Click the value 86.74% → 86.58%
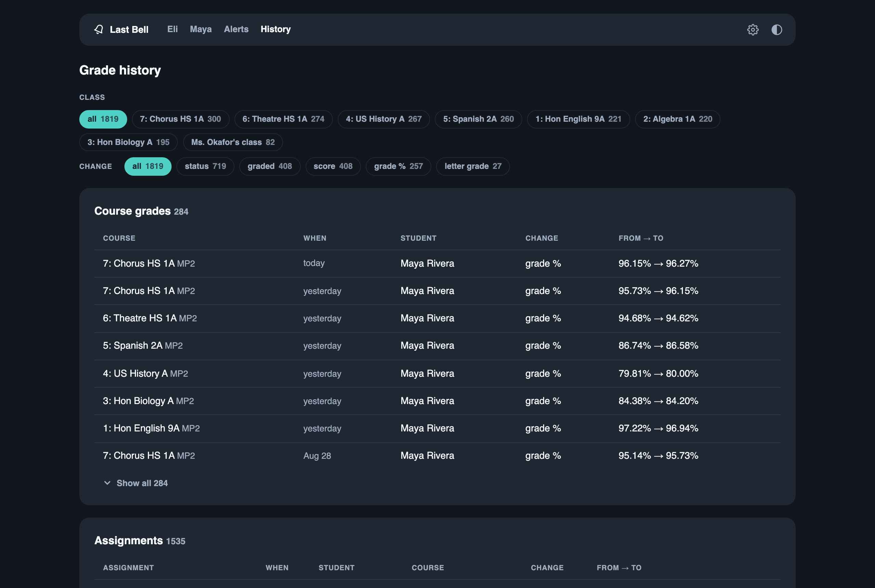Screen dimensions: 875x588 click(658, 345)
